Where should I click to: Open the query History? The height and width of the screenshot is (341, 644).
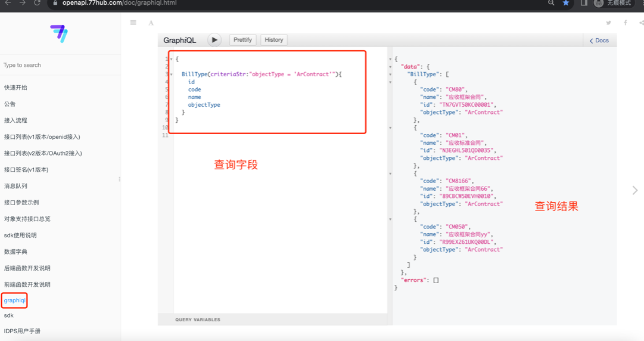pos(274,40)
